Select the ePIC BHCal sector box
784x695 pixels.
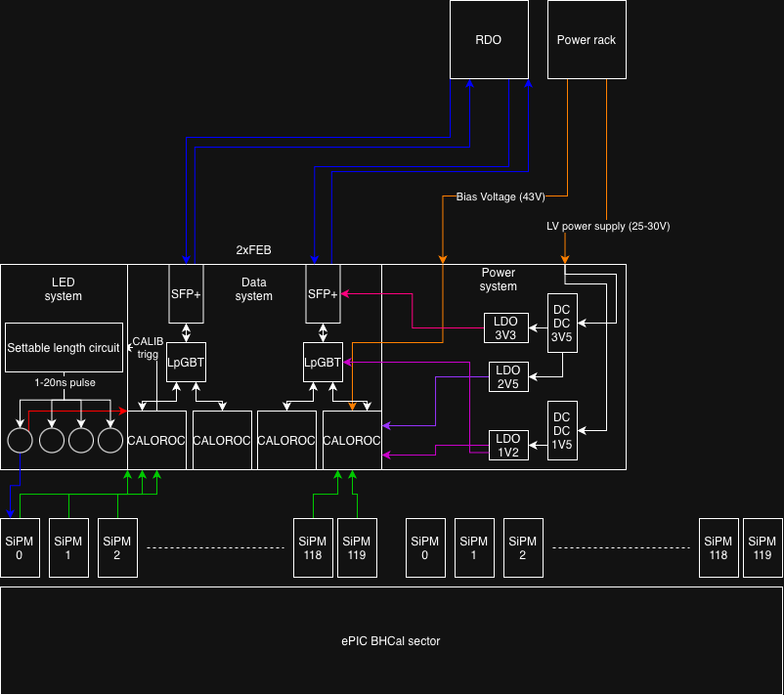coord(391,640)
